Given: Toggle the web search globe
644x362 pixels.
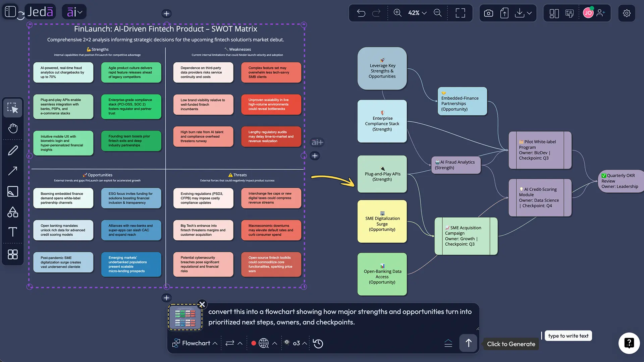Looking at the screenshot, I should tap(264, 343).
